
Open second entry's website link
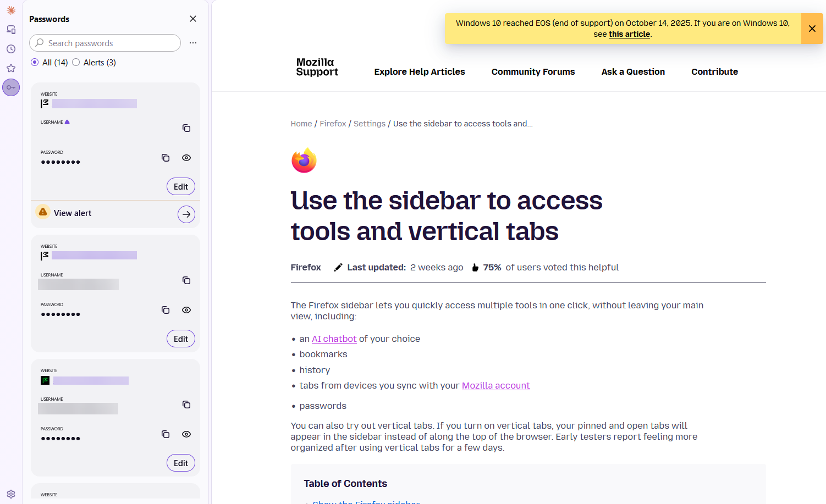tap(94, 256)
